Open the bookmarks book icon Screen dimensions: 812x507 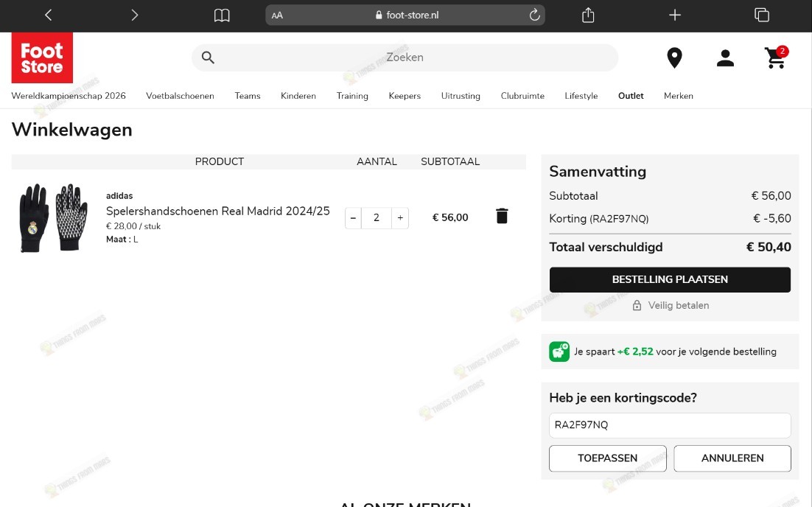222,15
